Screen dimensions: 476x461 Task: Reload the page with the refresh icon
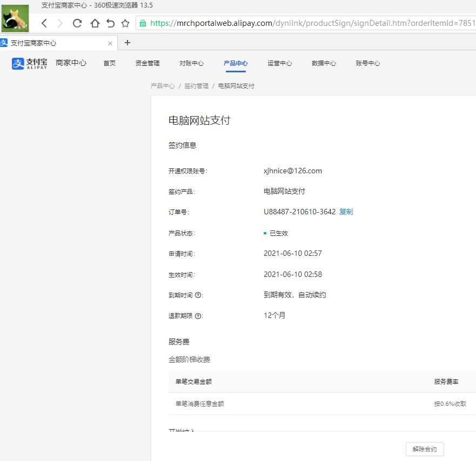click(77, 23)
